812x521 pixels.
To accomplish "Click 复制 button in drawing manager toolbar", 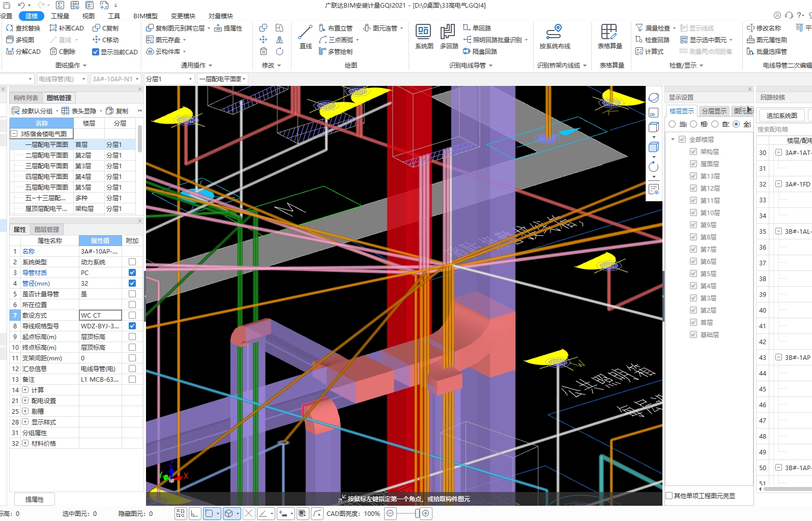I will pyautogui.click(x=117, y=111).
